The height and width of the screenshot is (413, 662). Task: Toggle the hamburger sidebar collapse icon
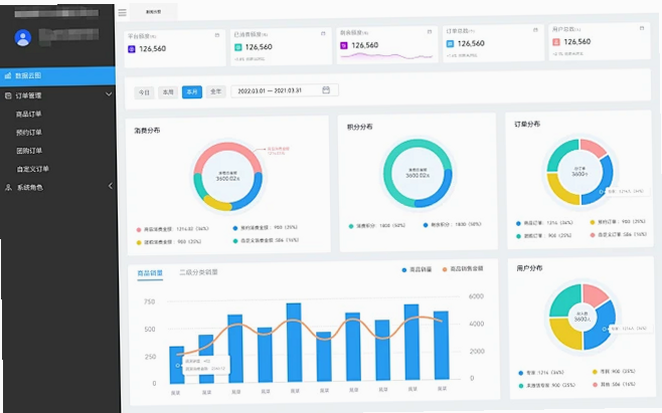point(122,13)
